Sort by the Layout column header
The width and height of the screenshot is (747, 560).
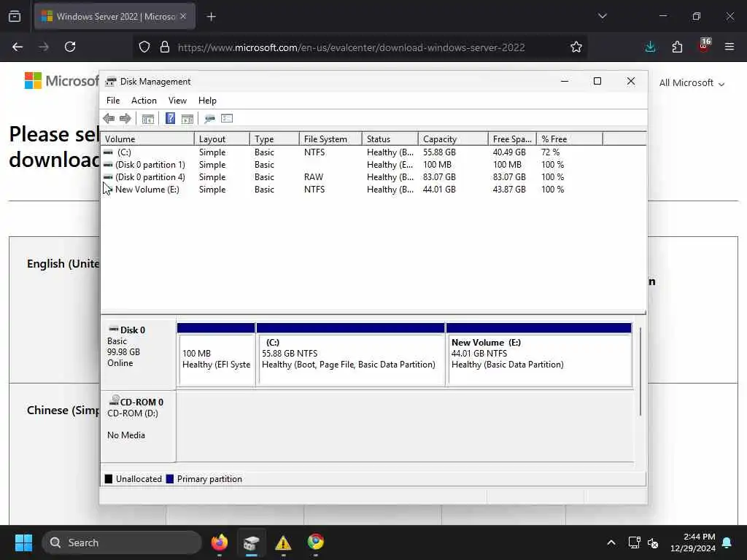222,139
